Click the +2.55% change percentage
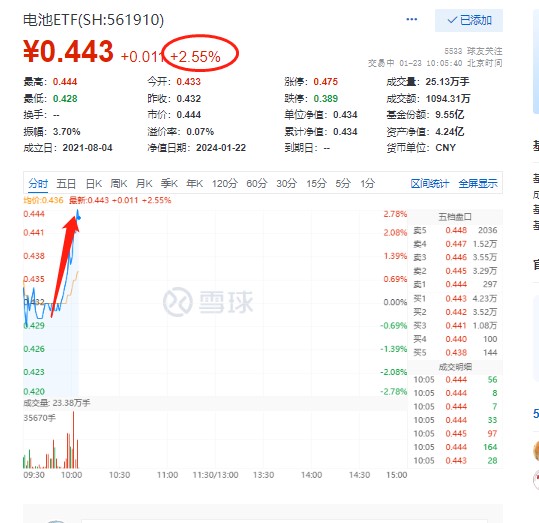Viewport: 539px width, 523px height. [195, 57]
